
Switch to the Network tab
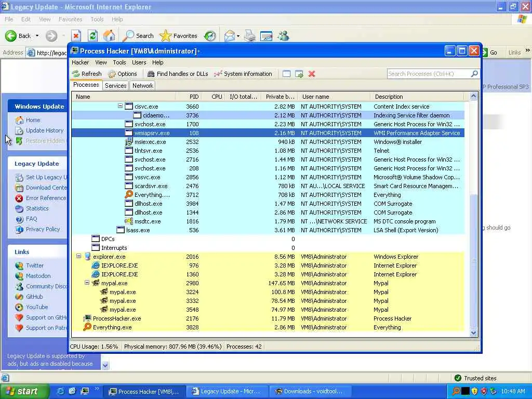click(x=142, y=86)
